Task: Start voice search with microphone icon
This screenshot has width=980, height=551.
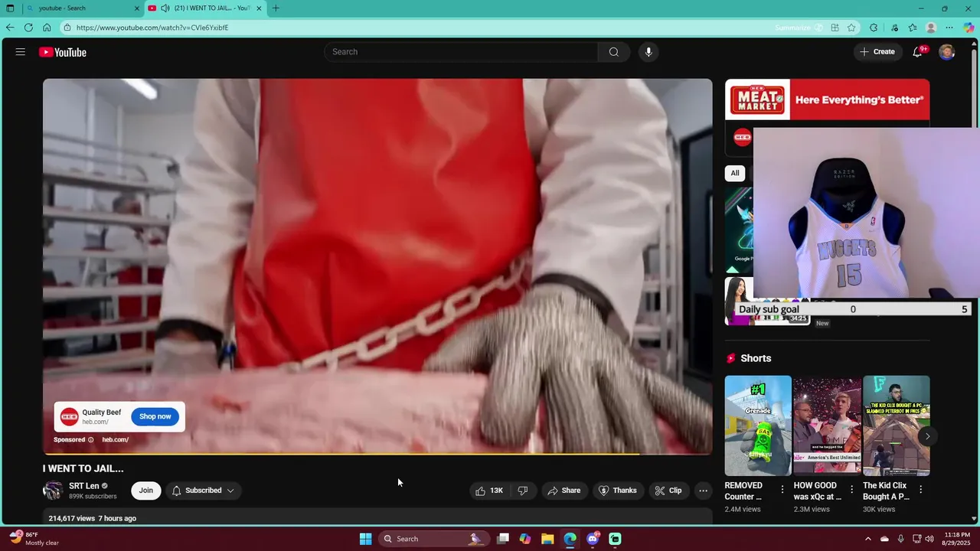Action: tap(648, 52)
